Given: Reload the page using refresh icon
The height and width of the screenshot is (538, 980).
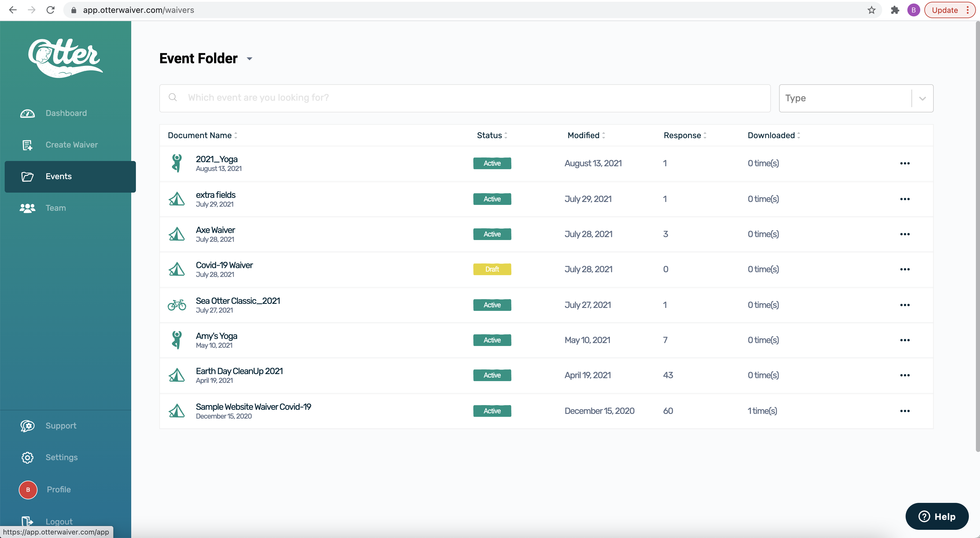Looking at the screenshot, I should click(x=51, y=10).
